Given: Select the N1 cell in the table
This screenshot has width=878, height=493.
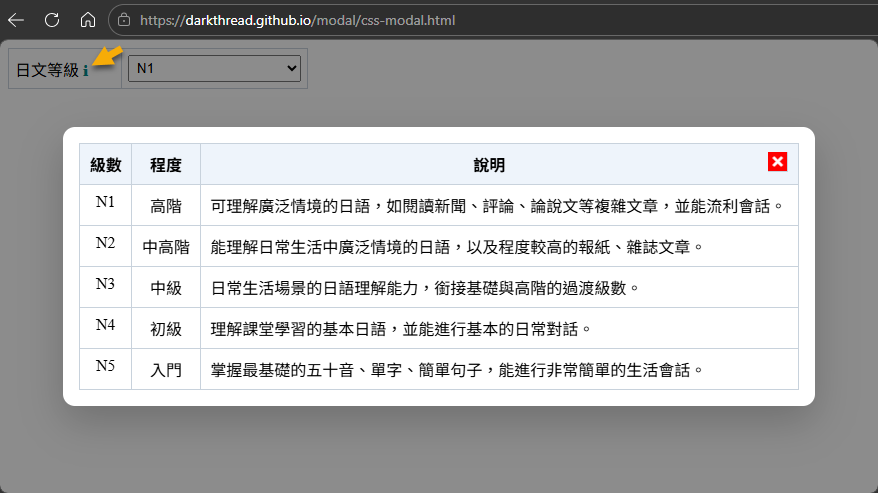Looking at the screenshot, I should (106, 203).
